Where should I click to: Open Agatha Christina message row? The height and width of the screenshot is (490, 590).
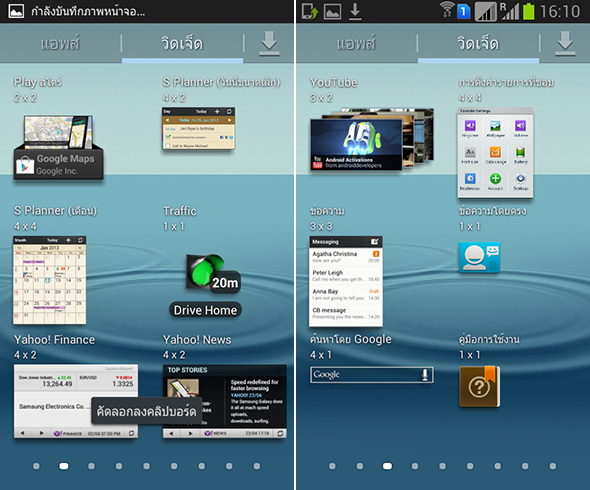coord(346,257)
